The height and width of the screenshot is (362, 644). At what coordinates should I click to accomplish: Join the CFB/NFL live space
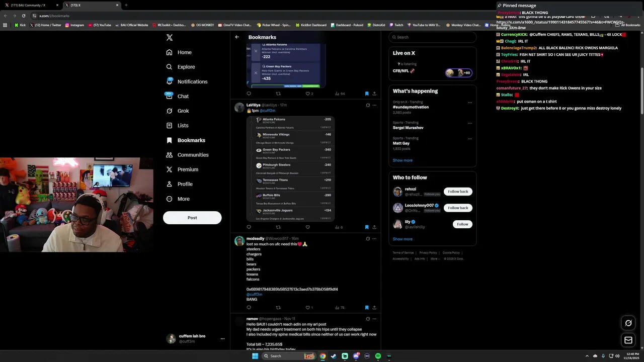click(x=432, y=68)
